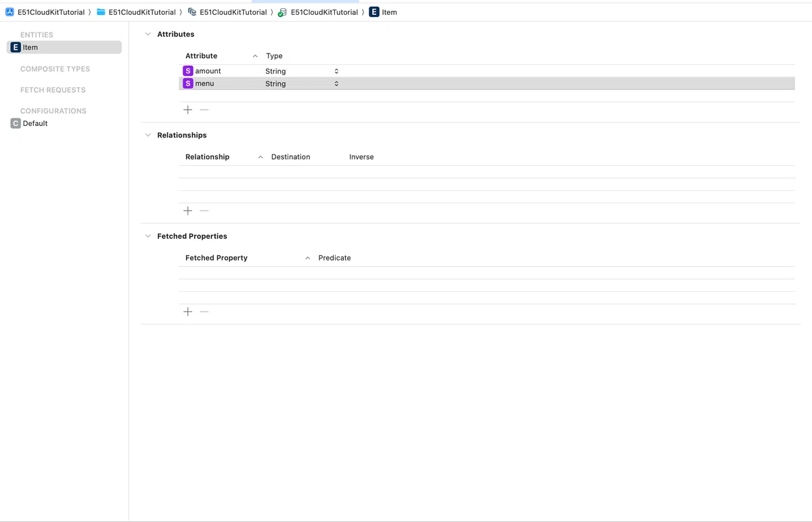This screenshot has height=522, width=812.
Task: Click the S type icon of menu attribute
Action: [x=188, y=83]
